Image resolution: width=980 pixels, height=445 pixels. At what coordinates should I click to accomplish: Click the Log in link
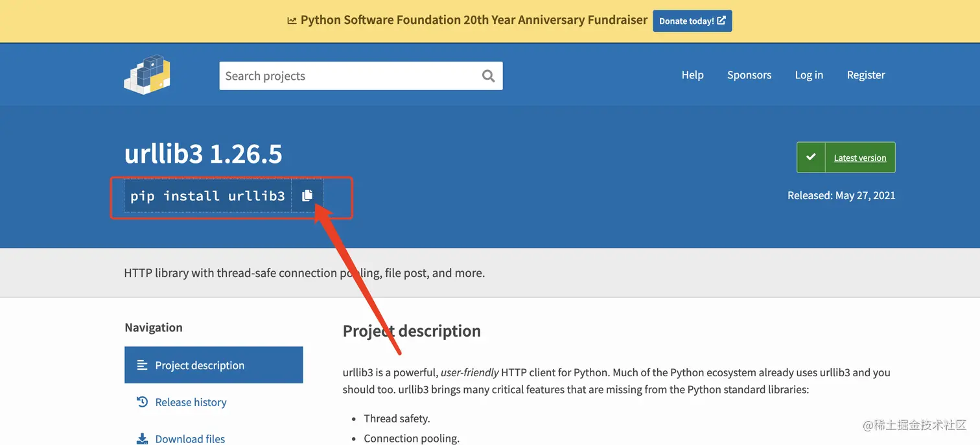[x=809, y=75]
